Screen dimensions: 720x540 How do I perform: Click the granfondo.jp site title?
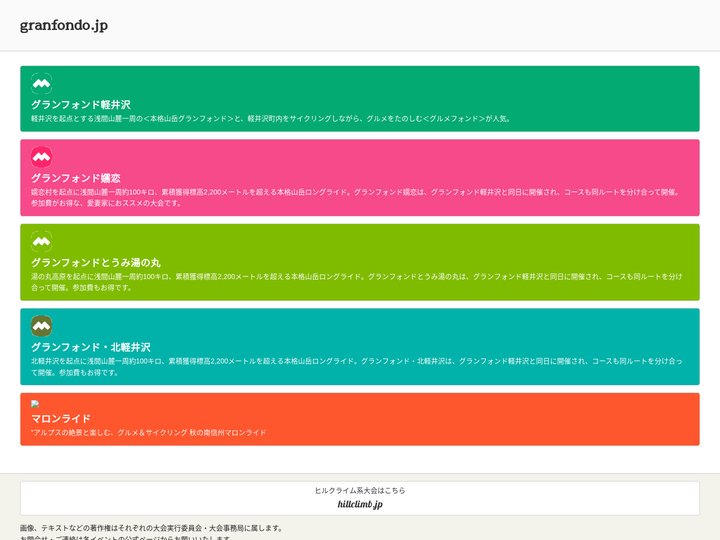pyautogui.click(x=64, y=25)
